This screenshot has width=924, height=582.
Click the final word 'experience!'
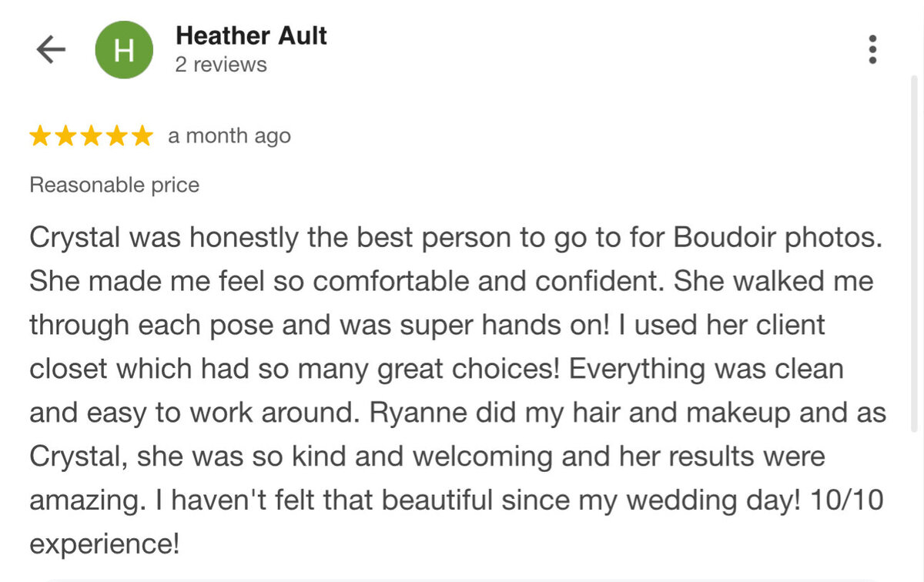tap(104, 544)
